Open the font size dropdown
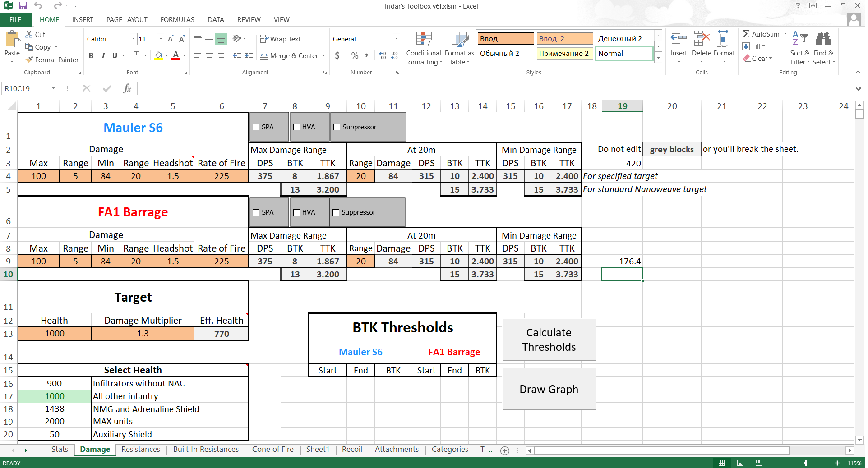The image size is (868, 468). click(161, 39)
